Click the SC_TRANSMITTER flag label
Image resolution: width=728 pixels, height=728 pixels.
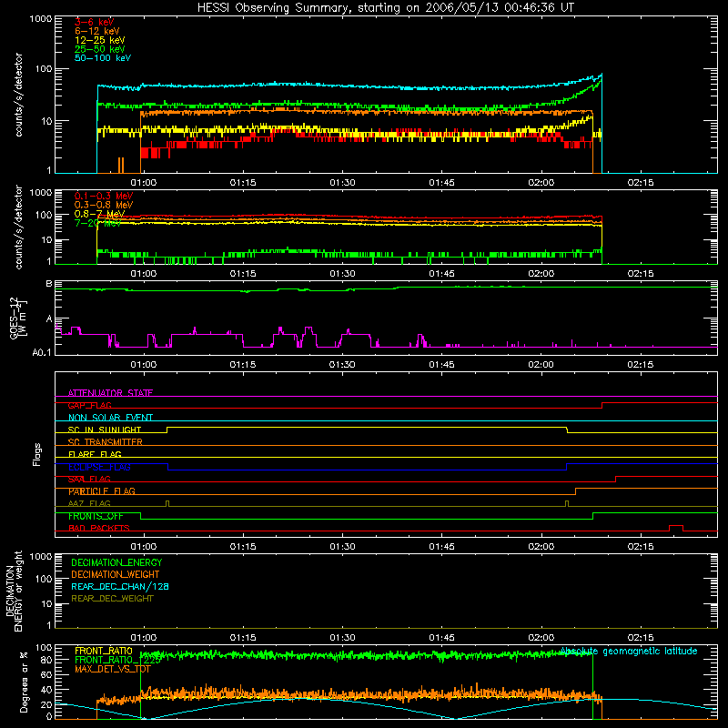(x=106, y=442)
